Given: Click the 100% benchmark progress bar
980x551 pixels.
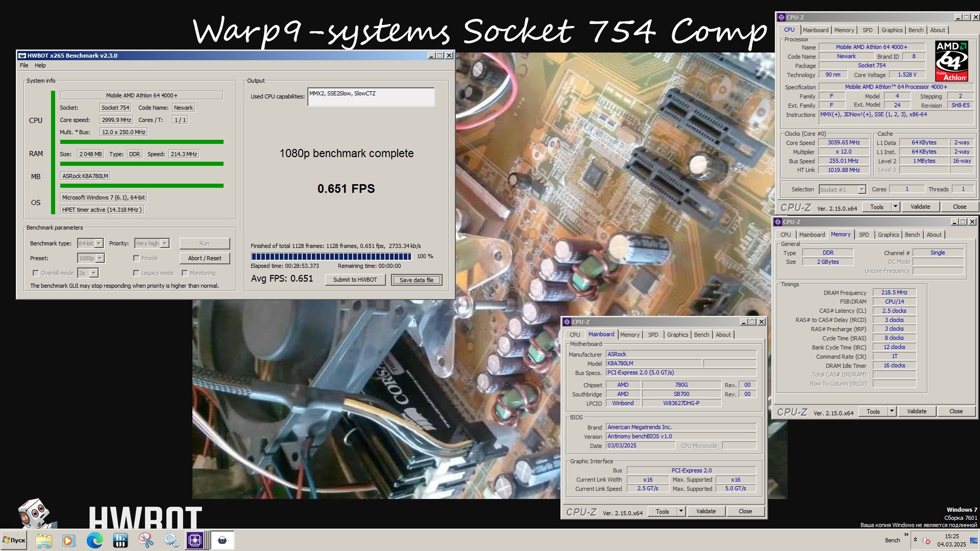Looking at the screenshot, I should coord(331,256).
